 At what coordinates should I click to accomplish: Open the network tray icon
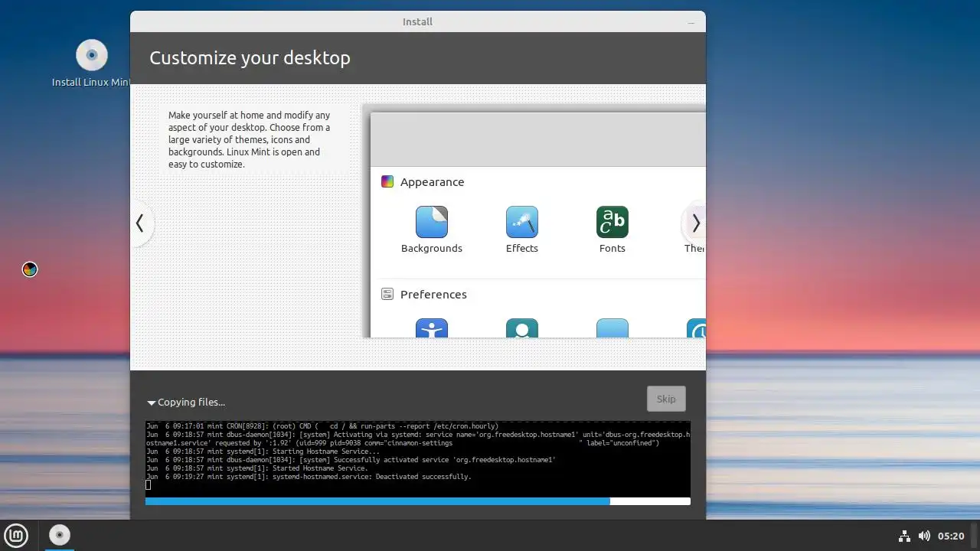pos(903,536)
